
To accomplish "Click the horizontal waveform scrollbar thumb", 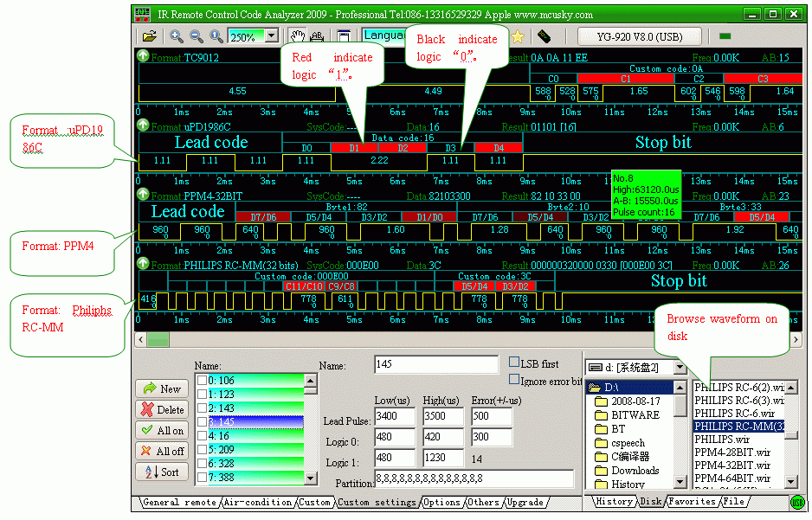I will pyautogui.click(x=158, y=340).
